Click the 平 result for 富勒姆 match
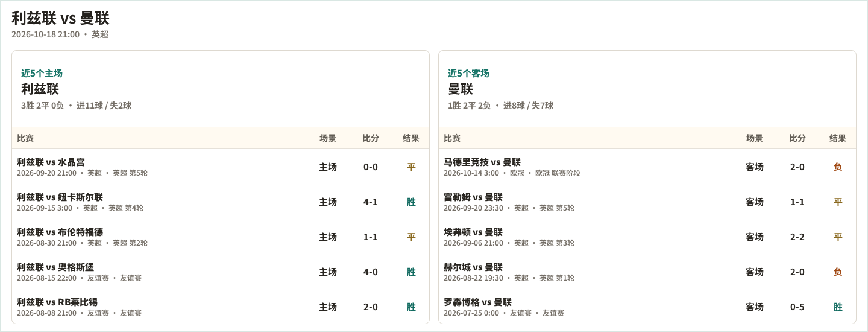Viewport: 868px width, 332px height. point(838,202)
